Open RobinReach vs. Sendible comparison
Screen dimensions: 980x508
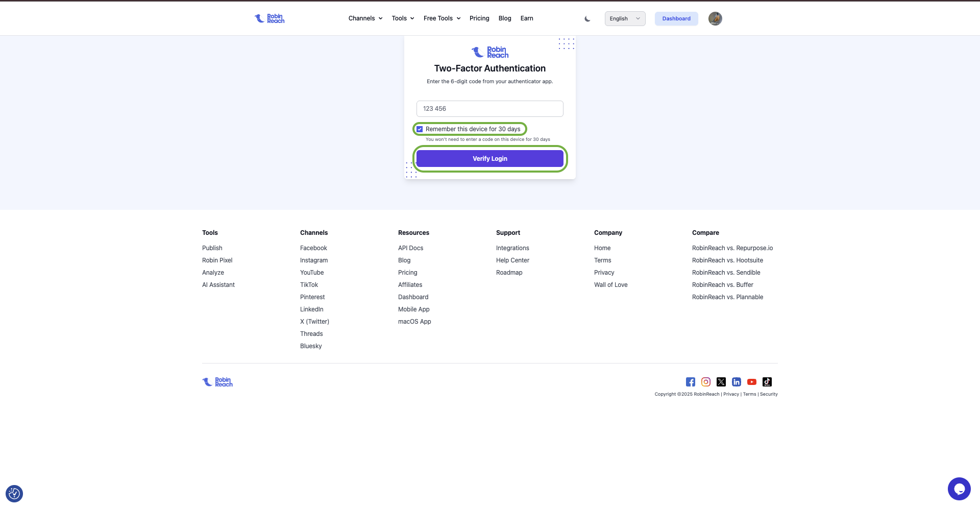(x=726, y=273)
